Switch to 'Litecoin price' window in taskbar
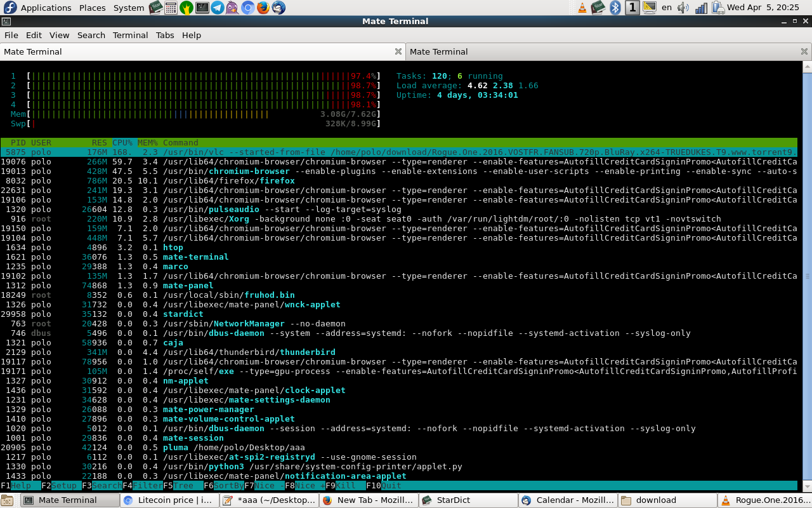The width and height of the screenshot is (812, 508). point(169,500)
